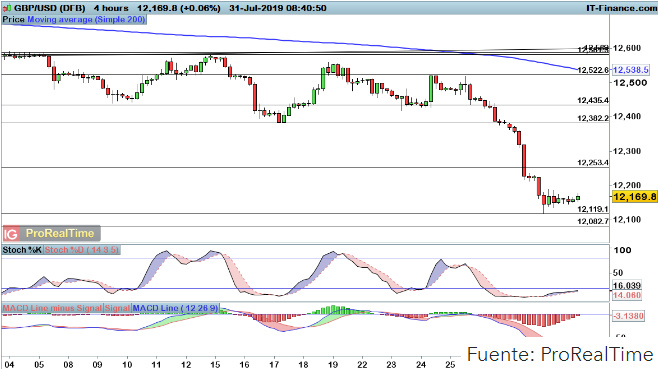Click the 12,400 price axis tick
Screen dimensions: 658x369
627,117
